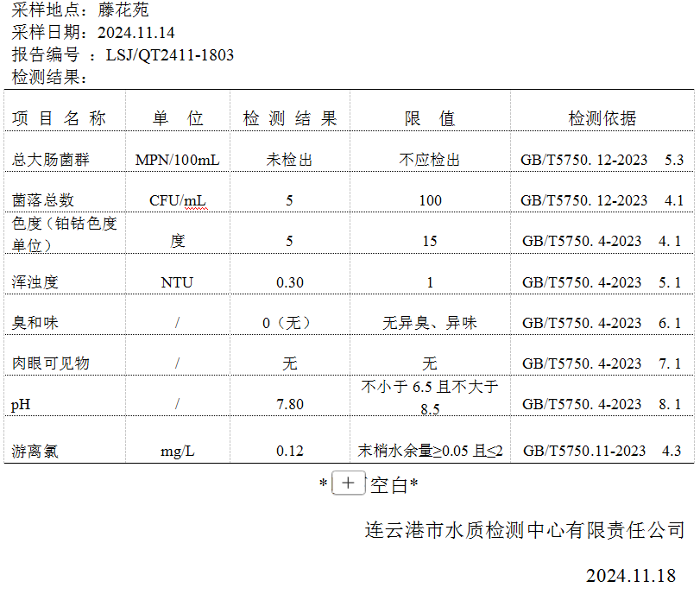Click the 单位 column header
This screenshot has height=594, width=700.
point(178,119)
